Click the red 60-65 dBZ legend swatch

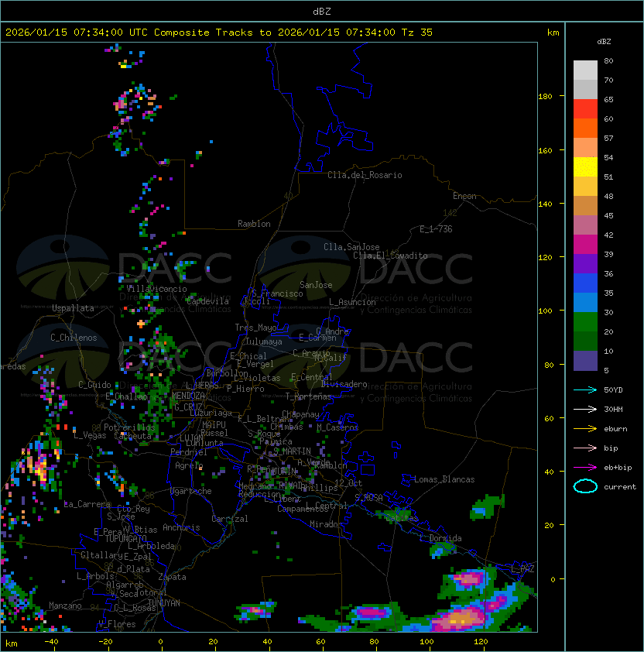tap(585, 109)
